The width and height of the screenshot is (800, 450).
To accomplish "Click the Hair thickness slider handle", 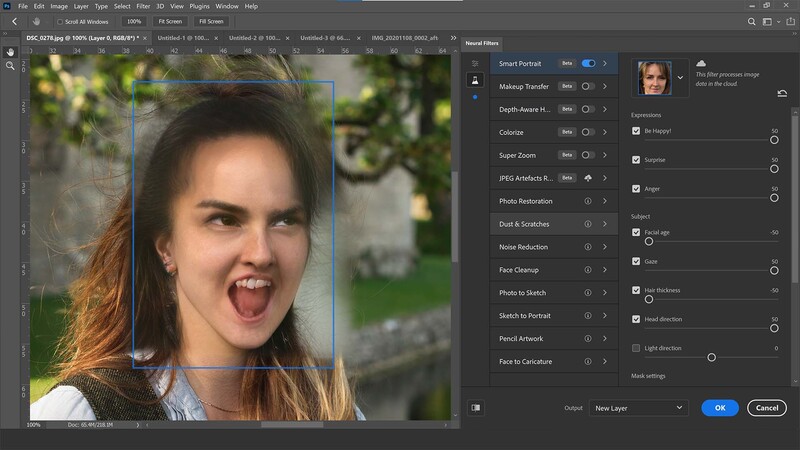I will click(648, 299).
